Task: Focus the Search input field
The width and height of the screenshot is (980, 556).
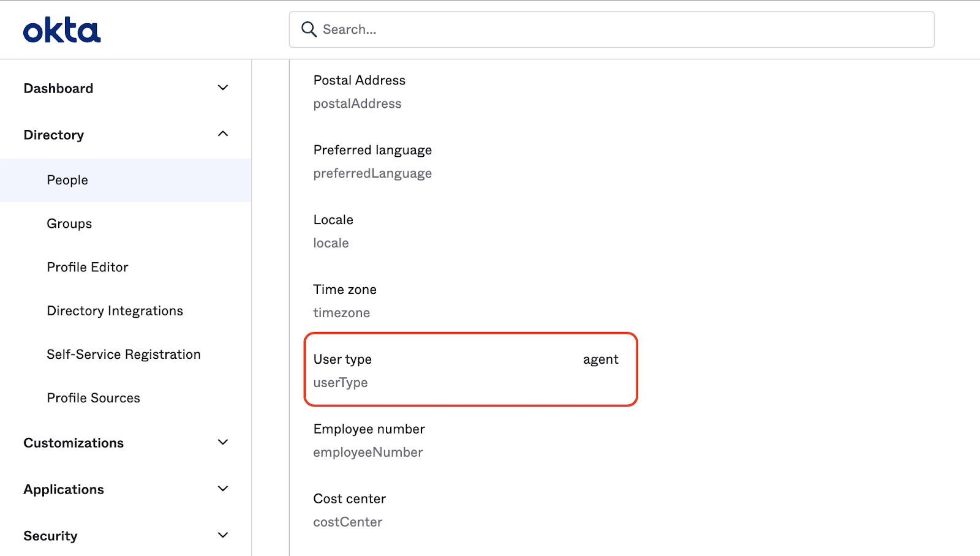Action: click(611, 29)
